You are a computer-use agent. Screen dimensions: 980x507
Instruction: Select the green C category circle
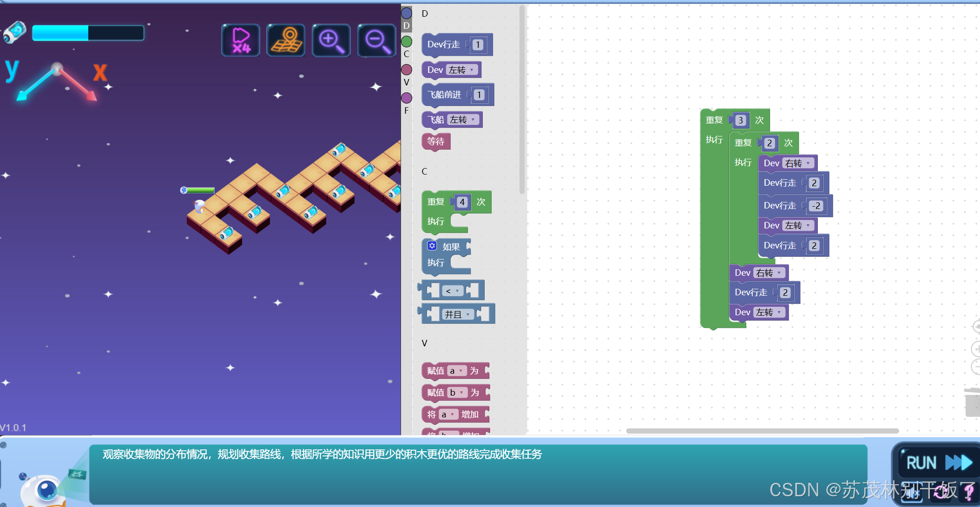tap(407, 42)
